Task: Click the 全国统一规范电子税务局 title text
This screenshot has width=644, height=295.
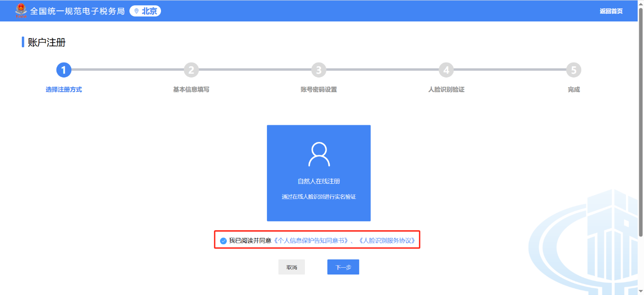Action: point(78,11)
